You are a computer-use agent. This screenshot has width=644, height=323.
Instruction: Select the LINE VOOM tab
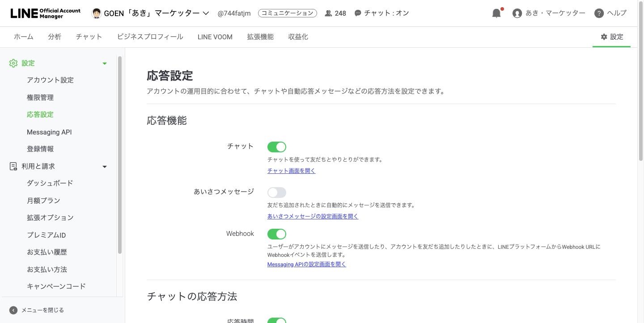(215, 37)
